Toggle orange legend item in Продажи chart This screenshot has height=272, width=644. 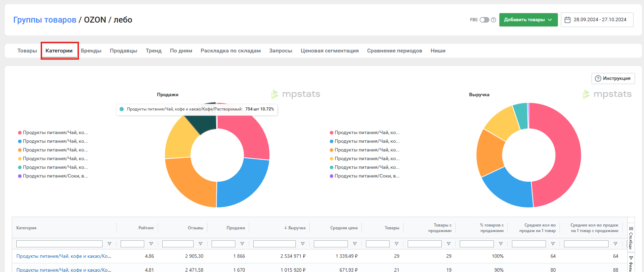coord(53,150)
